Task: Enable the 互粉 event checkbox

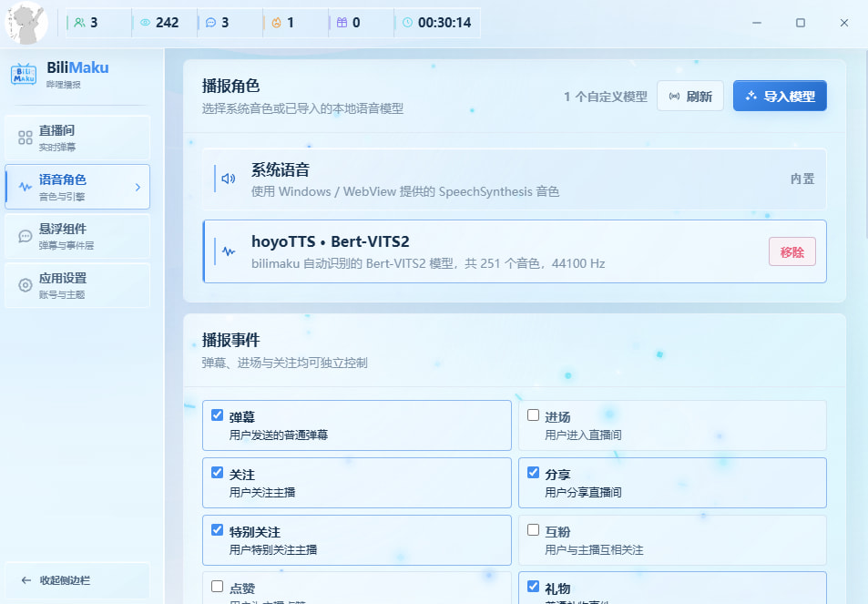Action: (533, 530)
